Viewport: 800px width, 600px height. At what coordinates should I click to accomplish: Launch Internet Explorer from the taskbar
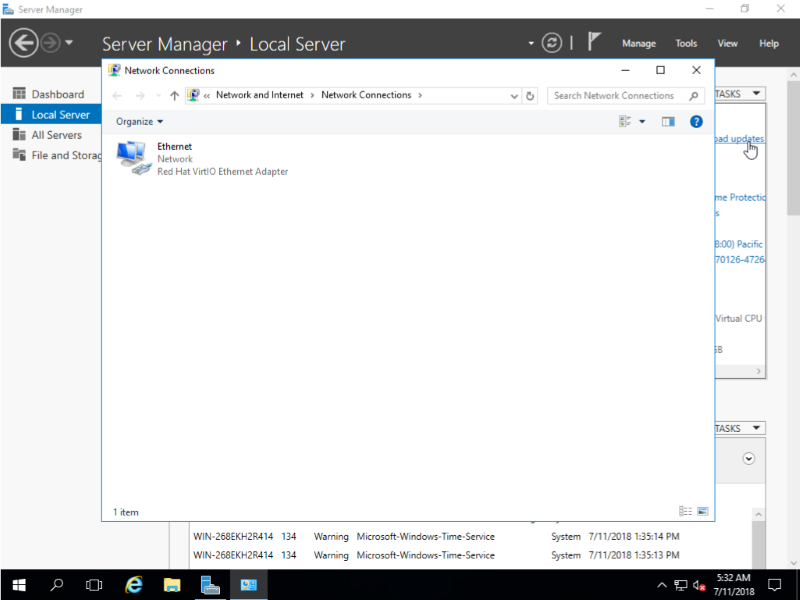[x=134, y=585]
